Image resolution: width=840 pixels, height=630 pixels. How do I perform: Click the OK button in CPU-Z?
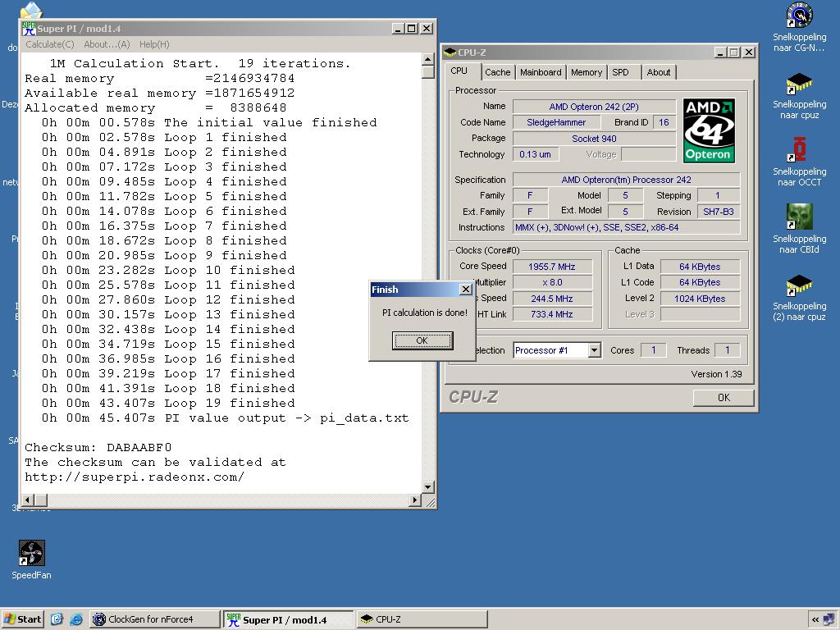[724, 398]
